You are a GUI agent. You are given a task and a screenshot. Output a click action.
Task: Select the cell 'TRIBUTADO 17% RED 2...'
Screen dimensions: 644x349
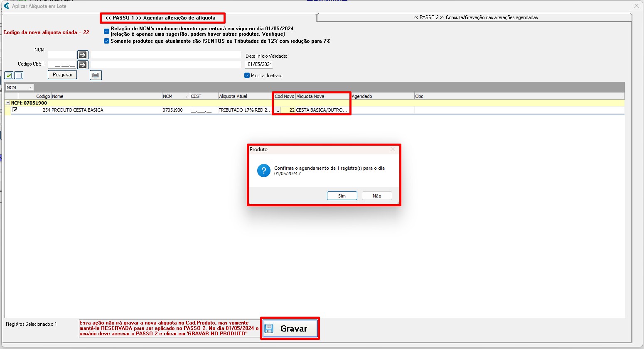pos(245,110)
